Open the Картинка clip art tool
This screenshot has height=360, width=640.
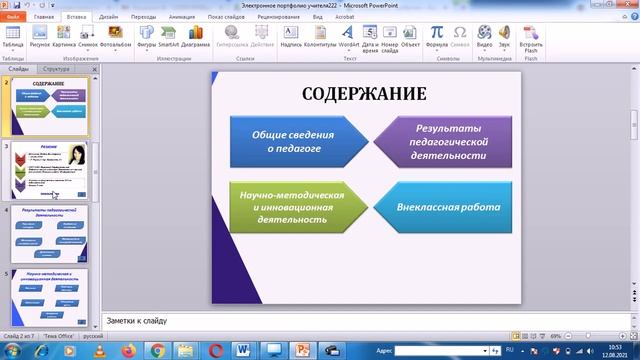pyautogui.click(x=64, y=37)
